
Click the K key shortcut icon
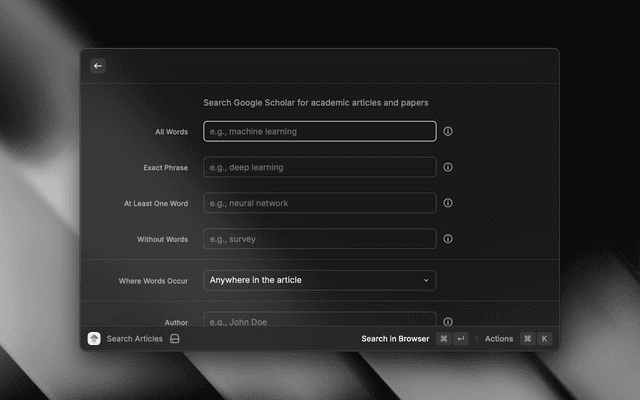(544, 339)
